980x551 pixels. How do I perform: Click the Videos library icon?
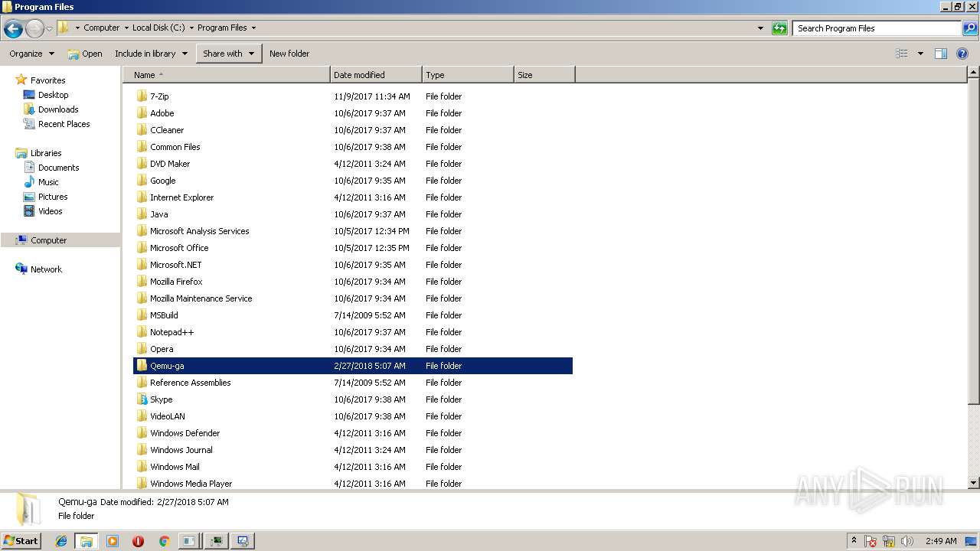coord(29,211)
